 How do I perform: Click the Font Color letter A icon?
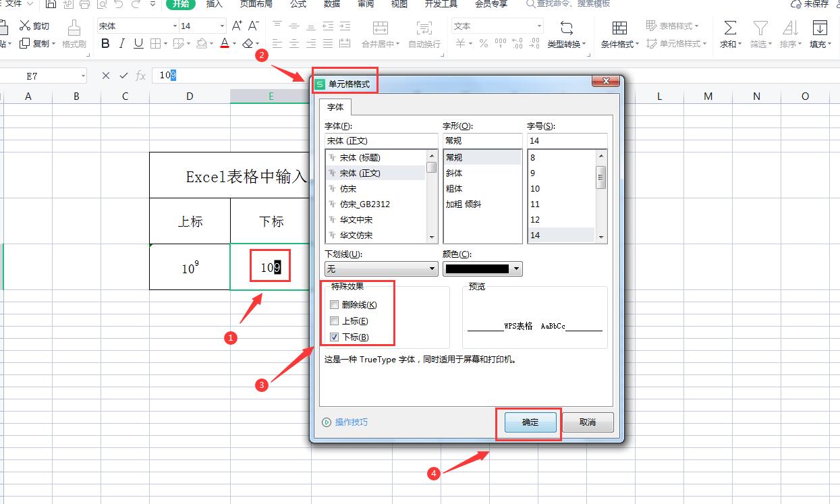225,43
